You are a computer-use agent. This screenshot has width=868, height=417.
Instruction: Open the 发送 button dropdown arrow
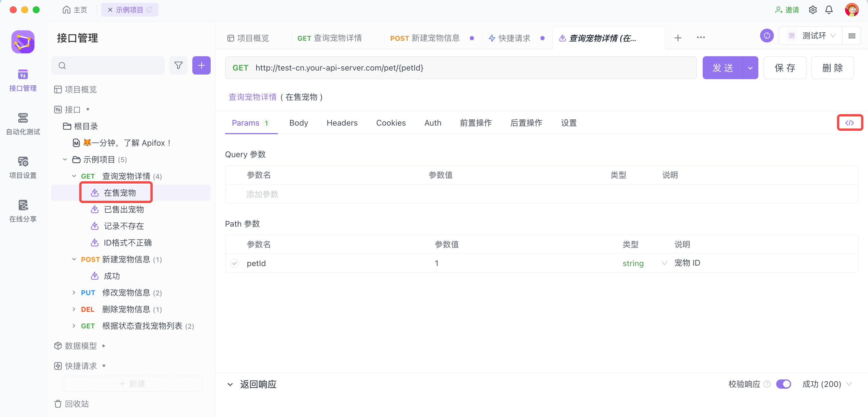(x=750, y=68)
